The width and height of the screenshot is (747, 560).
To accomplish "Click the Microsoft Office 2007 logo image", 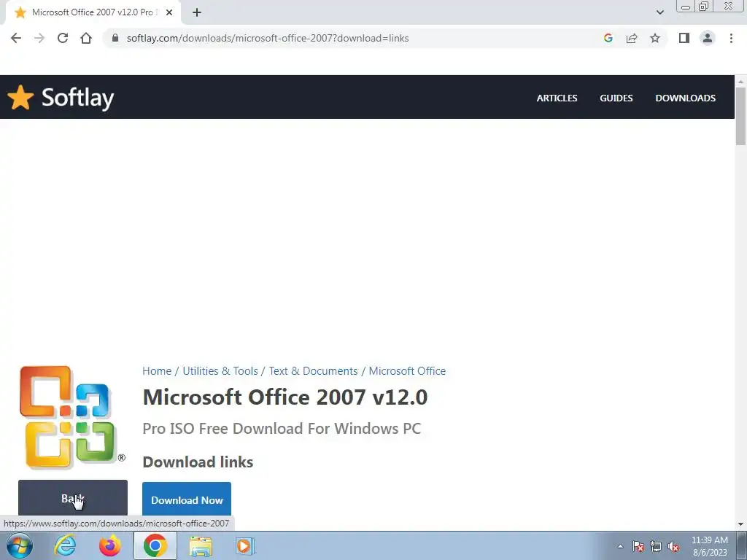I will [x=71, y=417].
